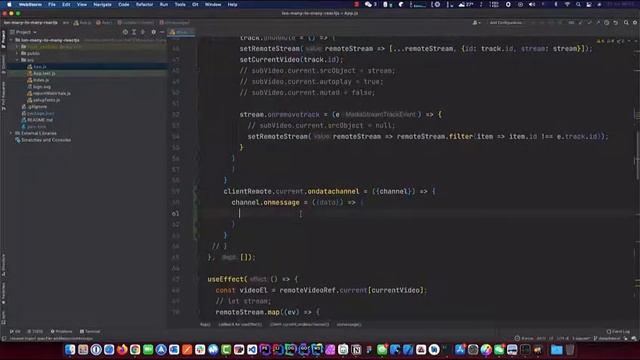Screen dimensions: 640x360
Task: Hide the Project tool window
Action: click(x=162, y=32)
